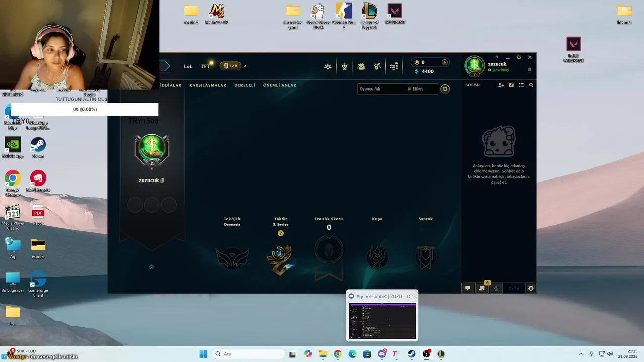Screen dimensions: 644x362
Task: Click the Oyuncu Adı search field
Action: (381, 89)
